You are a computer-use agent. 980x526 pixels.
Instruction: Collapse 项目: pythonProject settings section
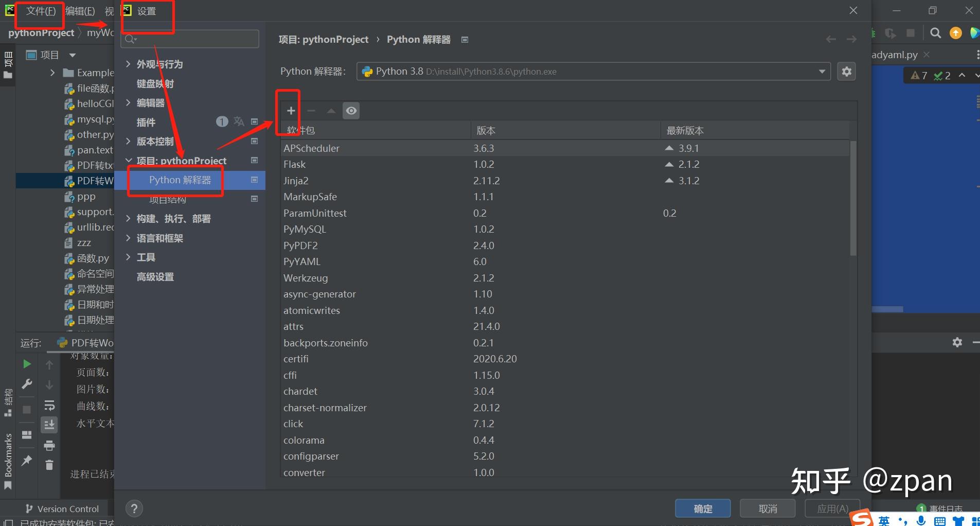(x=128, y=161)
